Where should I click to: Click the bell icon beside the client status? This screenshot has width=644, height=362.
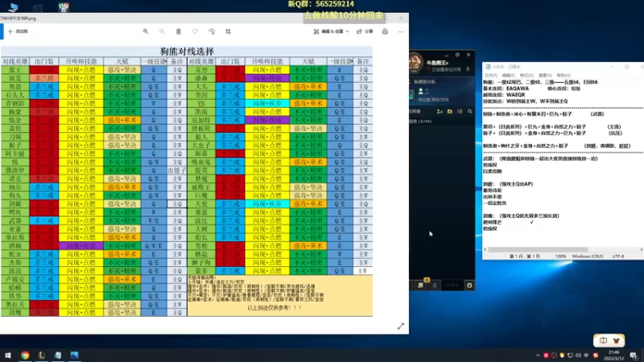point(468,69)
